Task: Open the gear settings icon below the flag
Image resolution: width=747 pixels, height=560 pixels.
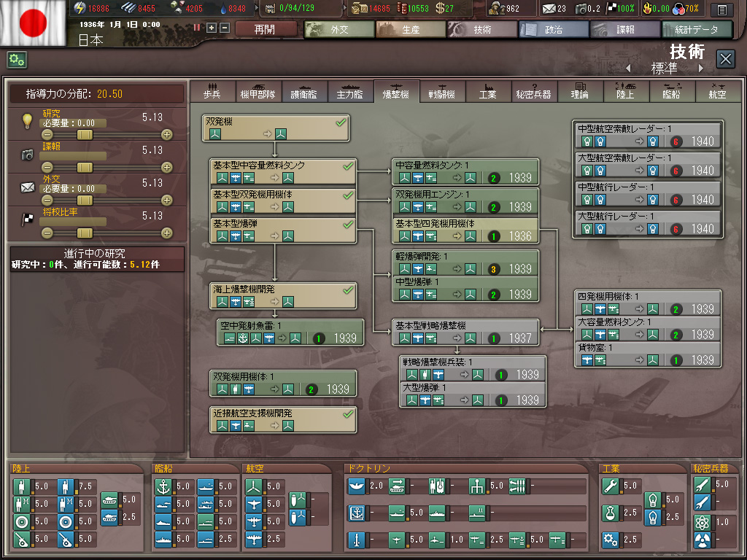Action: (x=17, y=60)
